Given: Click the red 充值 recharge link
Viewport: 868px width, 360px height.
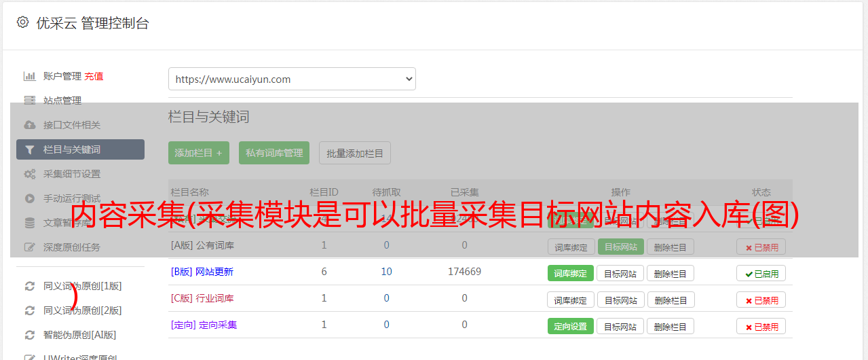Looking at the screenshot, I should click(94, 76).
